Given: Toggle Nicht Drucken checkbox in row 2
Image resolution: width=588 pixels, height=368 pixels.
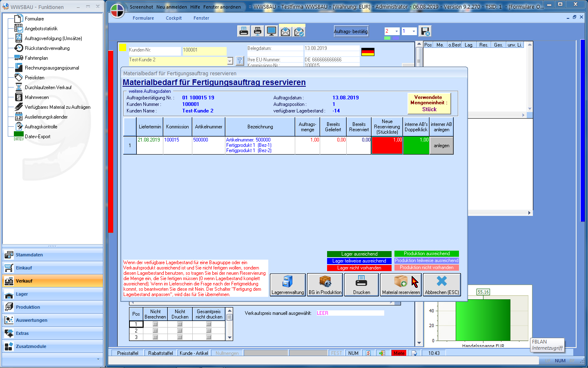Looking at the screenshot, I should (180, 331).
